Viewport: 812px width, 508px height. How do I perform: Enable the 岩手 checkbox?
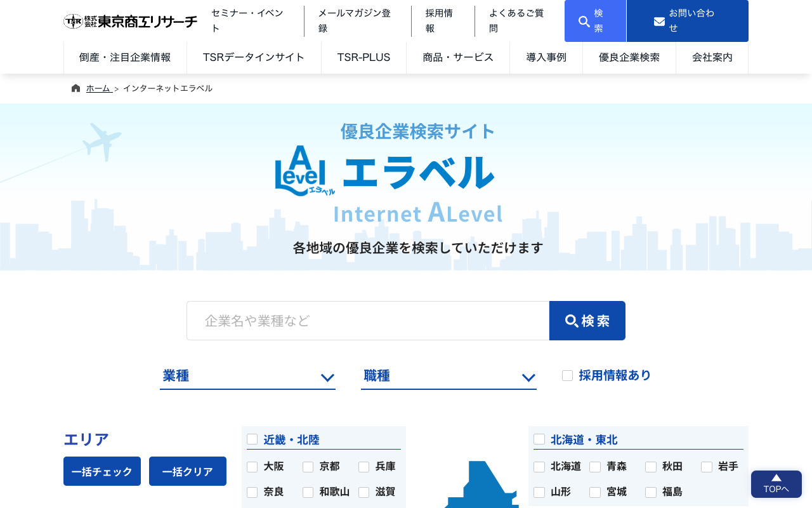(x=707, y=467)
